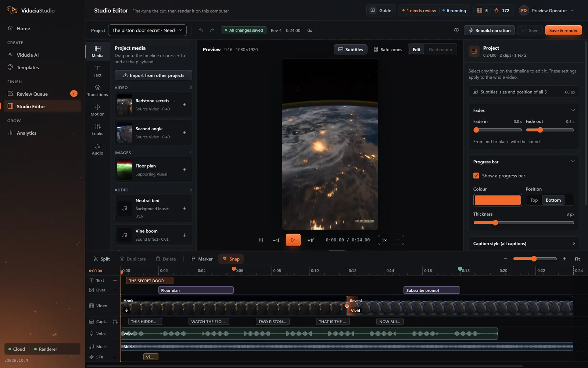
Task: Open the Preview Operator account menu
Action: click(547, 10)
